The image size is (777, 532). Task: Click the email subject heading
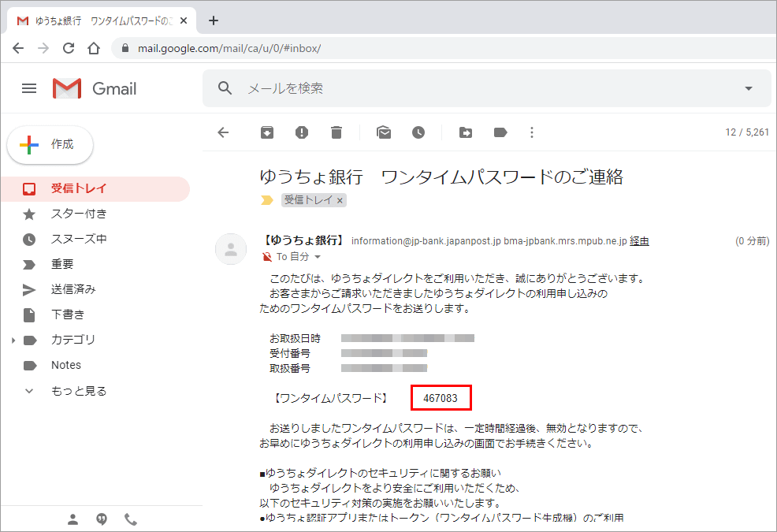pyautogui.click(x=441, y=177)
